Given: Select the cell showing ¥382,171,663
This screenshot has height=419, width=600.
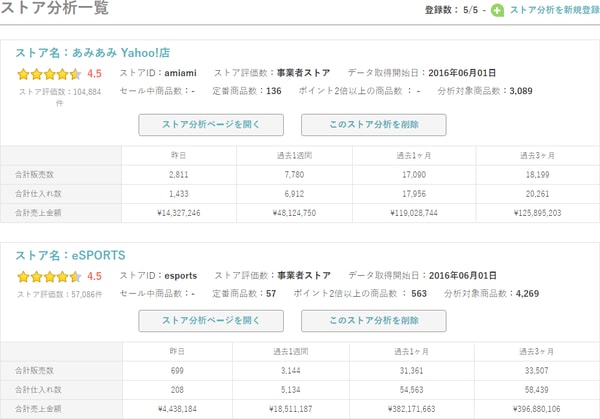Looking at the screenshot, I should pyautogui.click(x=412, y=409).
